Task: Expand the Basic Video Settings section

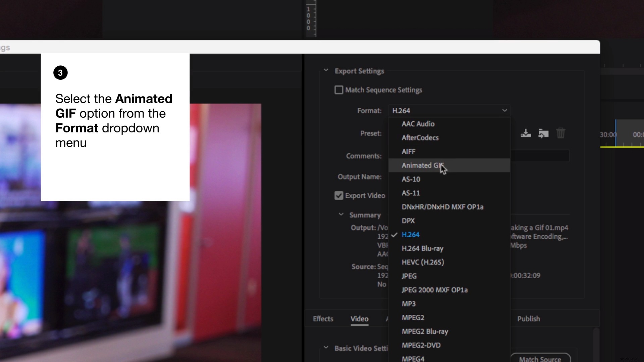Action: pyautogui.click(x=326, y=348)
